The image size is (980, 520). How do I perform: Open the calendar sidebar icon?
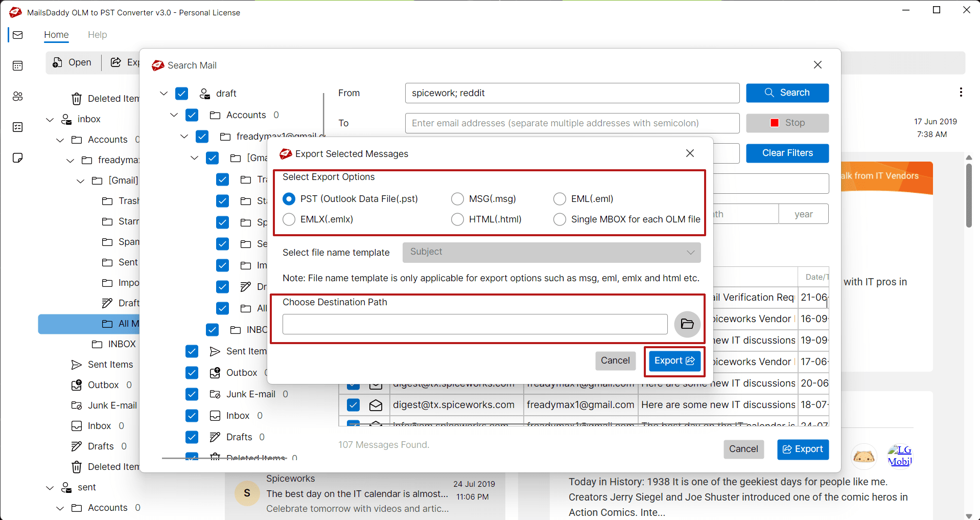coord(18,65)
